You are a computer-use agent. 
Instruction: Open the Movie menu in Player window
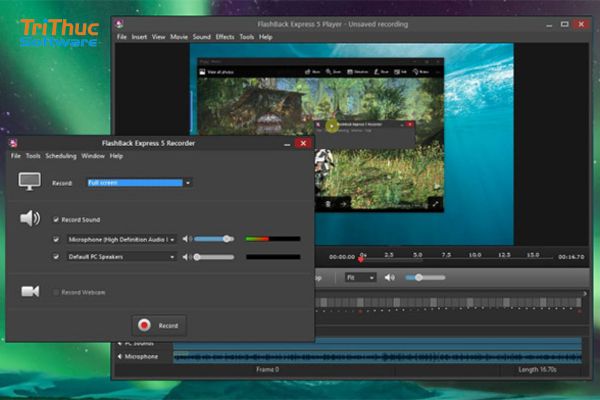[x=179, y=37]
